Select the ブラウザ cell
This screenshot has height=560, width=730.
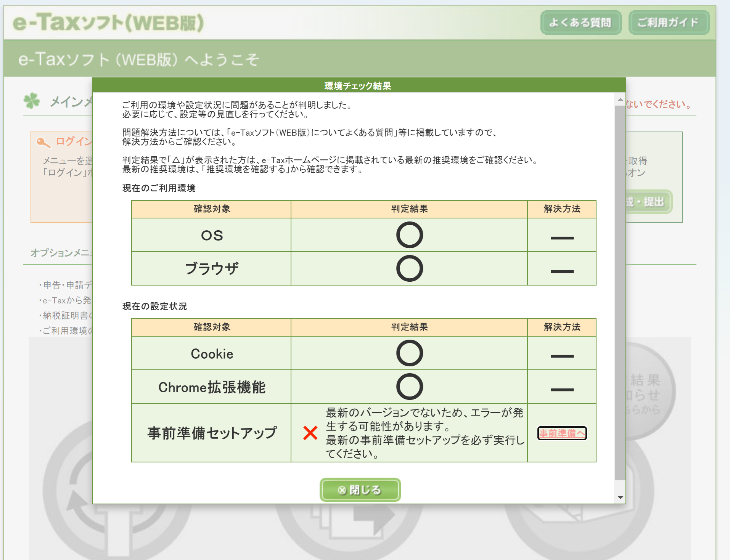[x=212, y=269]
